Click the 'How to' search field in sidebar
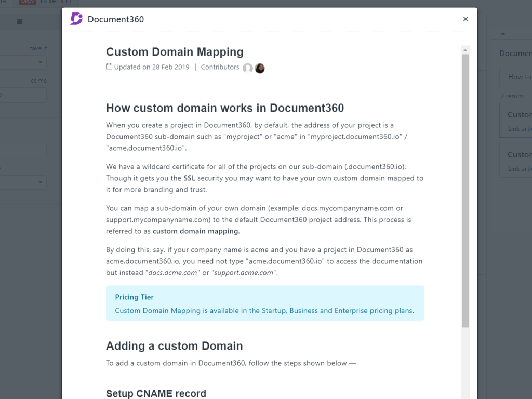 pyautogui.click(x=515, y=77)
